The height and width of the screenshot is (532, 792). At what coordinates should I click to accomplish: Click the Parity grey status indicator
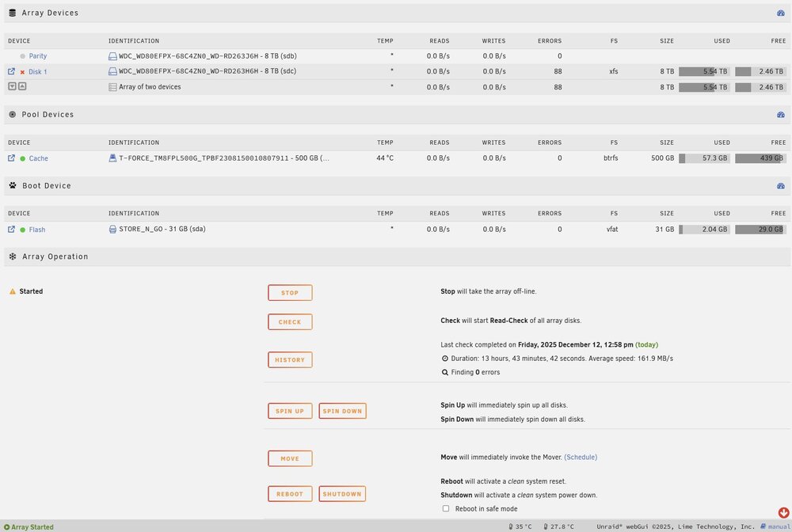click(x=22, y=56)
